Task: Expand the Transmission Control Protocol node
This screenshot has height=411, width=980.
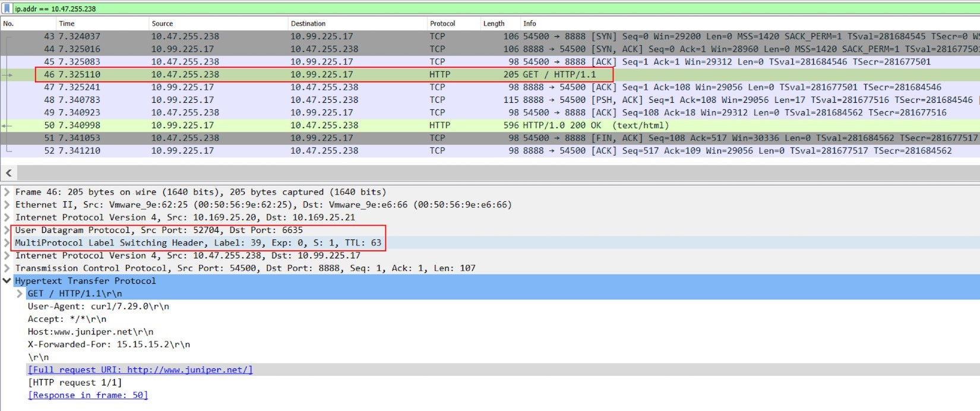Action: click(x=7, y=268)
